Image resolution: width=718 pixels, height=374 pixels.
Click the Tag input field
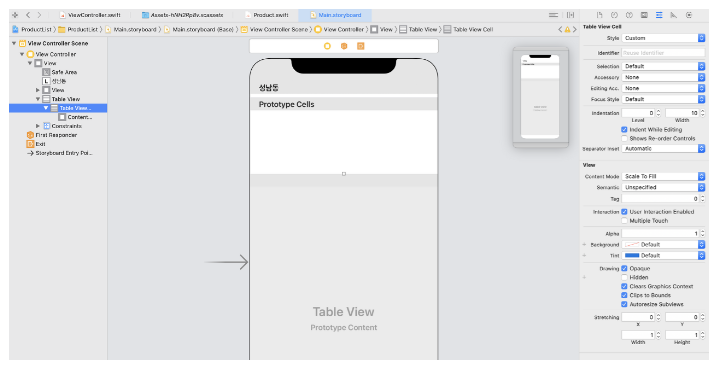[x=660, y=199]
